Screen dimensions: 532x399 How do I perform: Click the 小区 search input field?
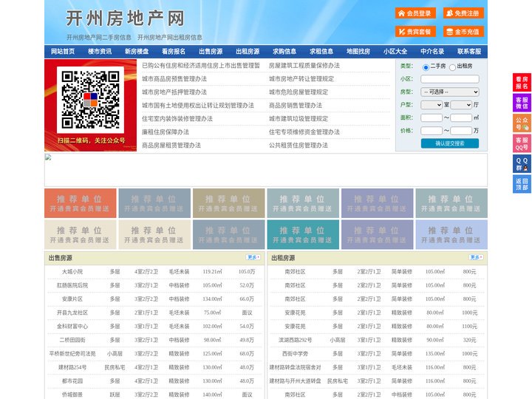tap(450, 79)
